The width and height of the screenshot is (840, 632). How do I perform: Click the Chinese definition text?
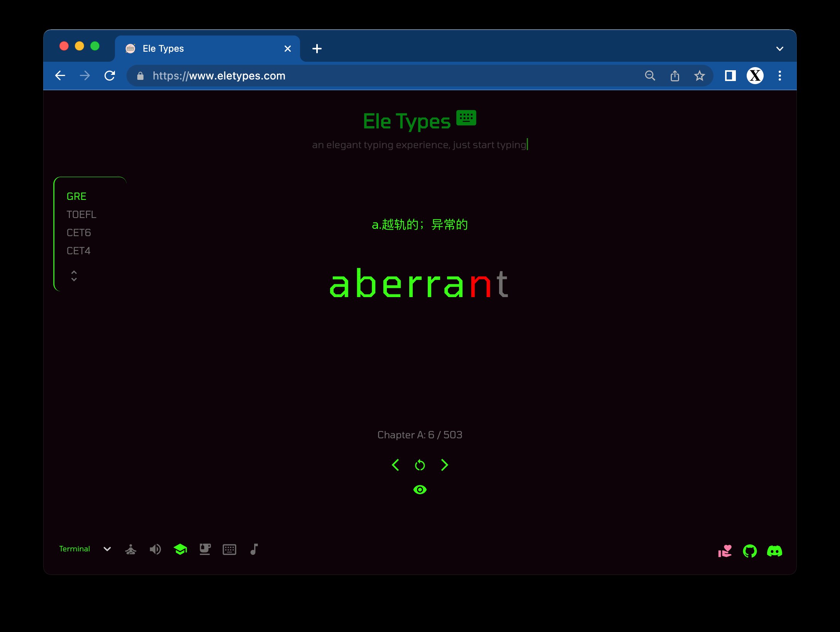tap(420, 225)
